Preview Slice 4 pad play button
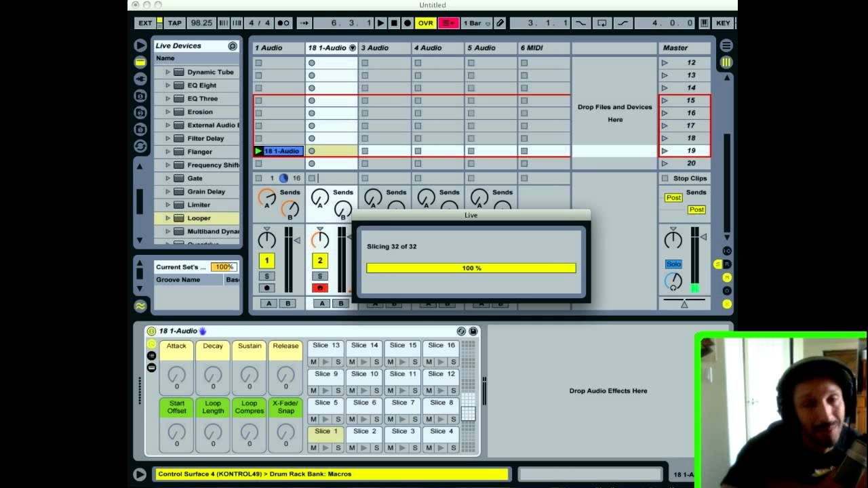The width and height of the screenshot is (868, 488). (x=441, y=447)
